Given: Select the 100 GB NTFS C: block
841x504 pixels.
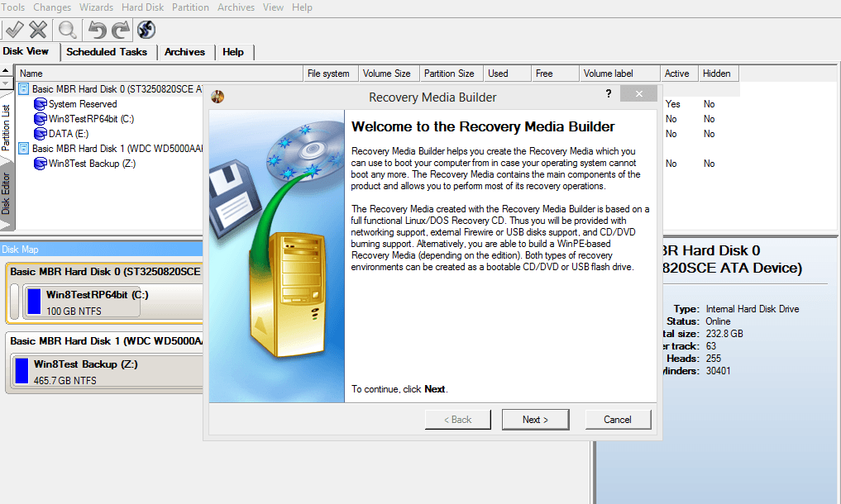Looking at the screenshot, I should [83, 302].
